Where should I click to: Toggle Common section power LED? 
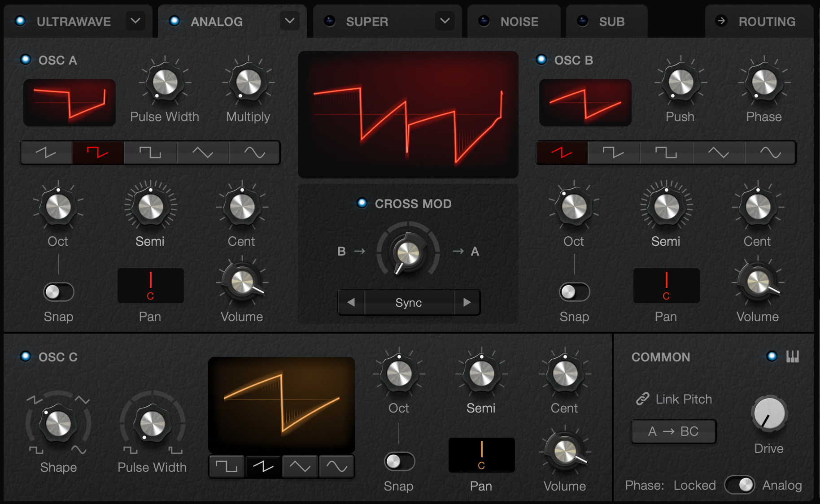tap(772, 356)
